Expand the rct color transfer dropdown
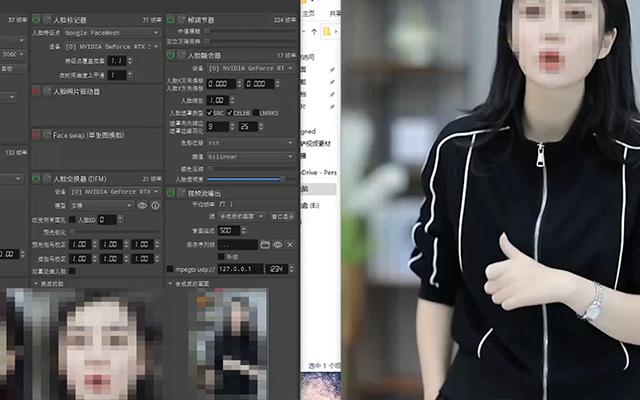Image resolution: width=640 pixels, height=400 pixels. (x=250, y=142)
